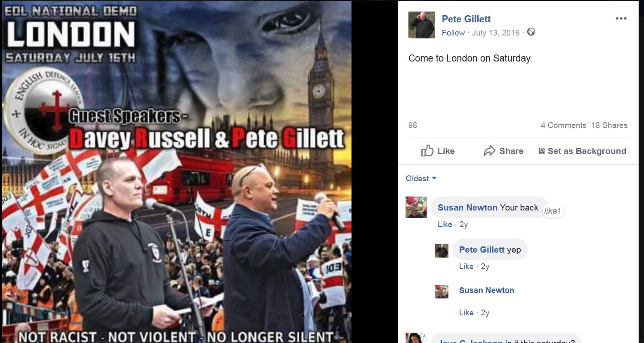Click the EDL London demo poster image
Viewport: 644px width, 343px height.
coord(177,172)
